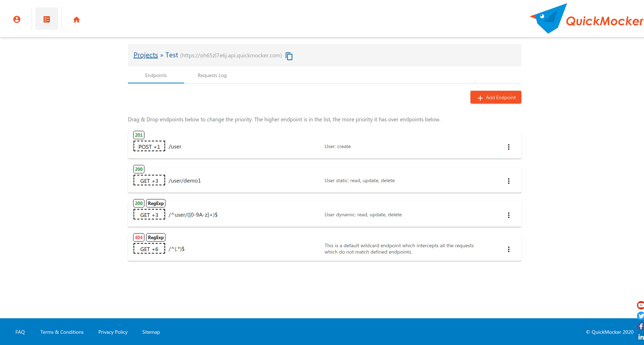Viewport: 644px width, 345px height.
Task: Go to home via house icon
Action: [77, 20]
